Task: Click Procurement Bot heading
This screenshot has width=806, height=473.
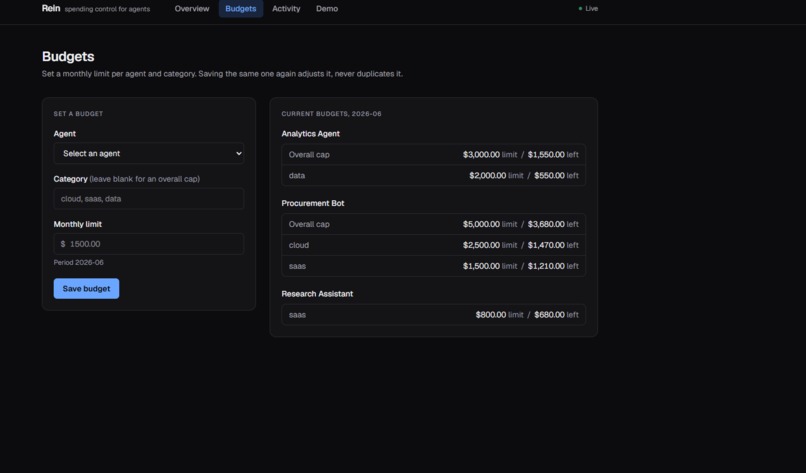Action: click(313, 203)
